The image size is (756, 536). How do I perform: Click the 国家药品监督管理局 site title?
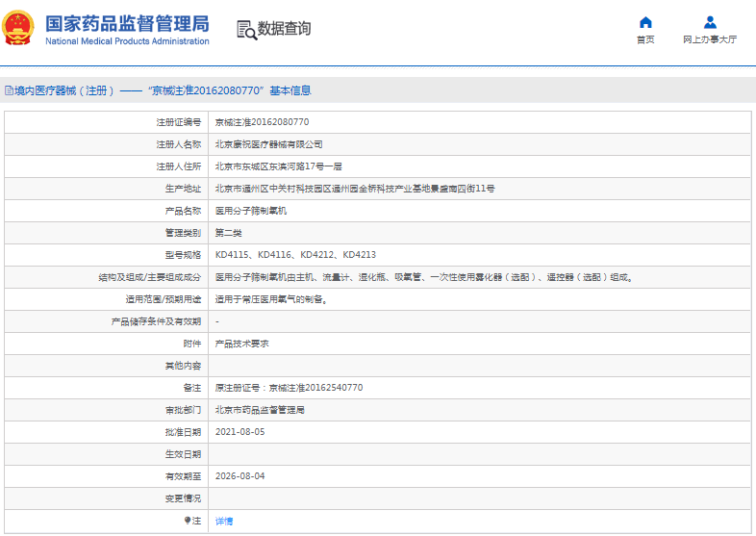(127, 22)
